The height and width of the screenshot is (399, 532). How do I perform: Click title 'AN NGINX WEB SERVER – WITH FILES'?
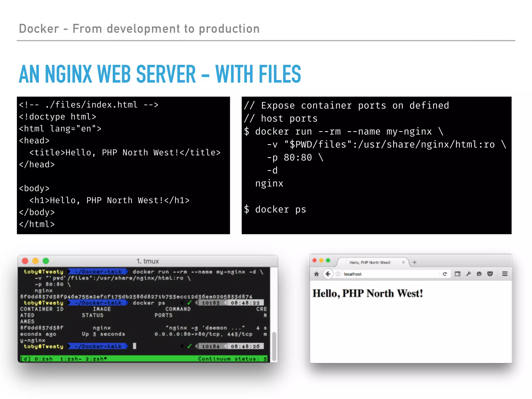[x=160, y=74]
